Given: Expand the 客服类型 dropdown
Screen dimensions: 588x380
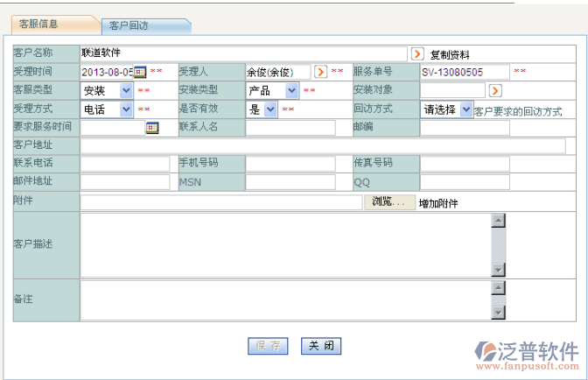Looking at the screenshot, I should 127,90.
